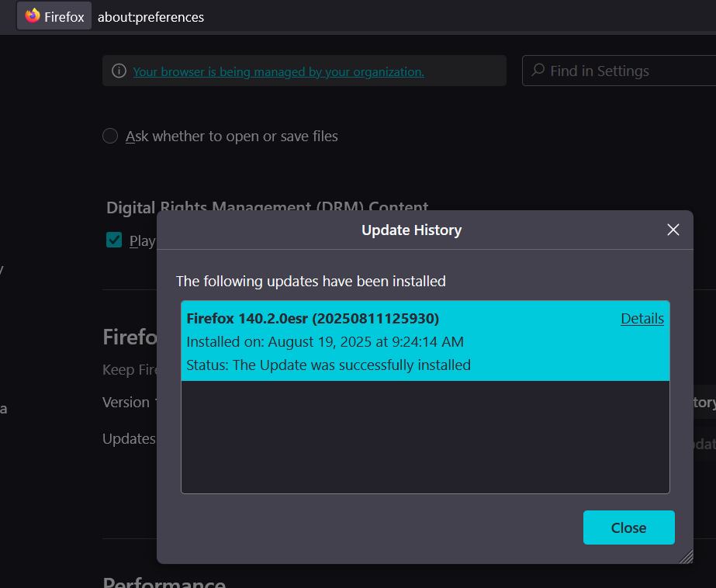Screen dimensions: 716x588
Task: Select the Ask whether to open or save files radio
Action: pos(110,137)
